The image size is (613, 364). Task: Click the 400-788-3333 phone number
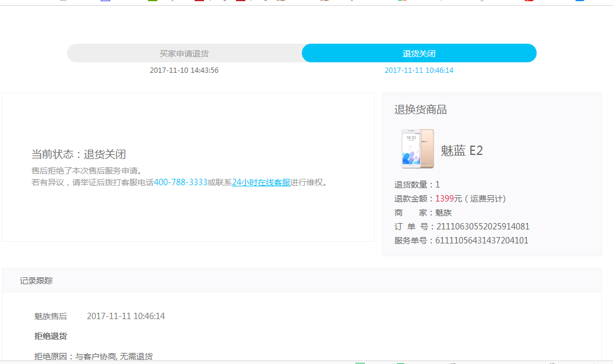[x=181, y=182]
